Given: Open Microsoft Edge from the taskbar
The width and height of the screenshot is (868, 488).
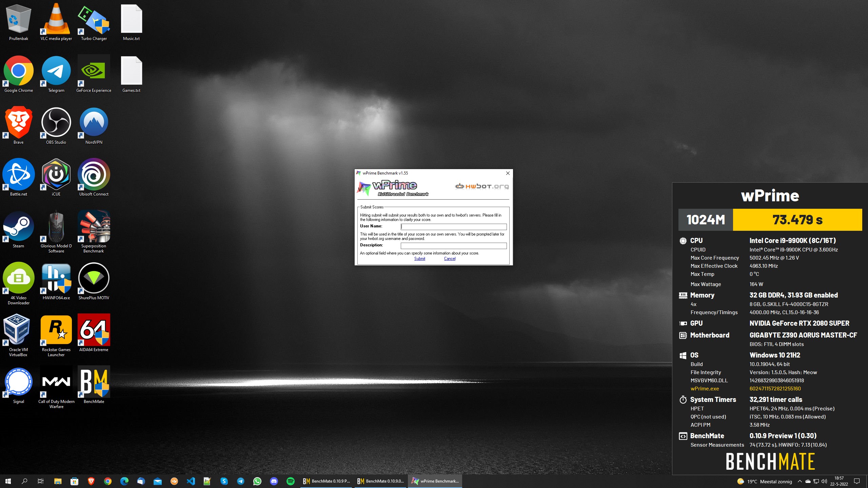Looking at the screenshot, I should coord(124,481).
